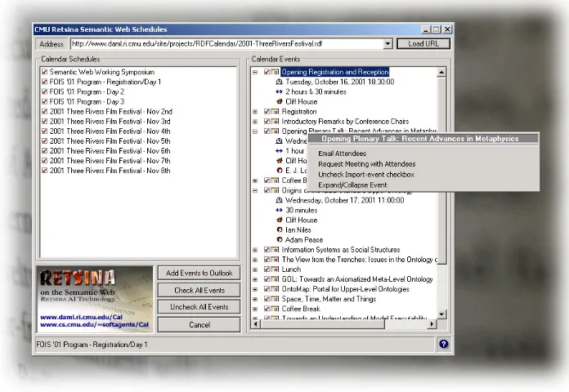Click the Cancel button
The height and width of the screenshot is (392, 569).
click(199, 325)
